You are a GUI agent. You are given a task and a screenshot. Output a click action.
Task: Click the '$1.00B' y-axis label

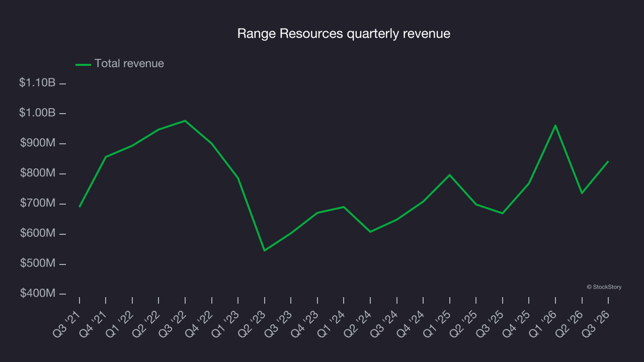point(37,113)
